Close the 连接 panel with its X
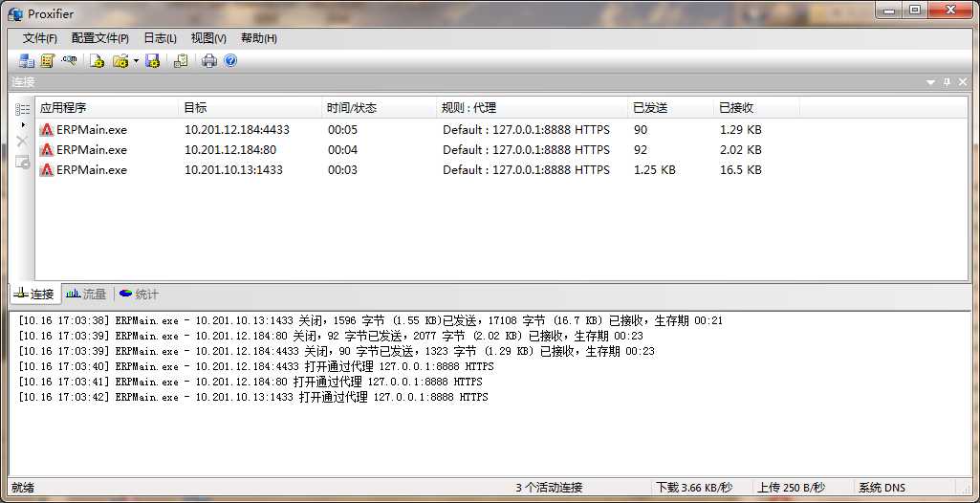 pyautogui.click(x=963, y=82)
